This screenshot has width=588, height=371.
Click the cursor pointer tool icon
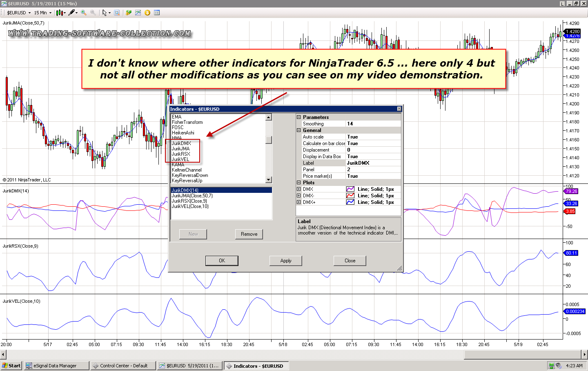point(105,13)
